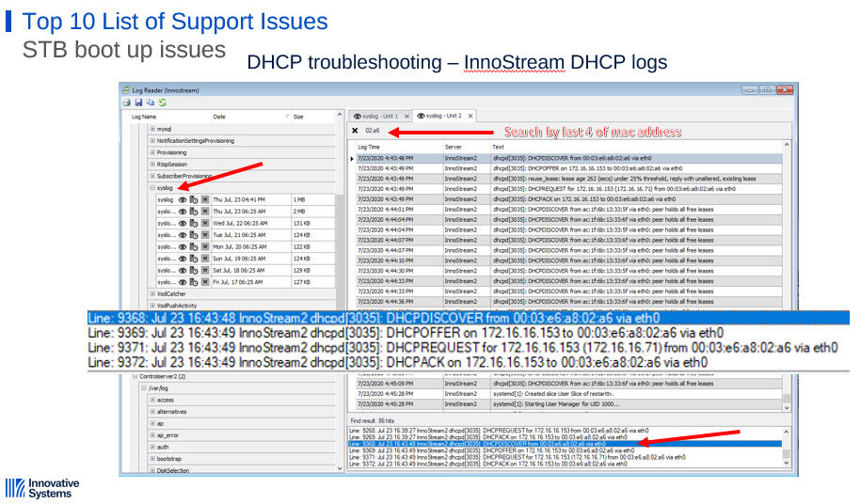
Task: Expand the RtspSession node
Action: 152,164
